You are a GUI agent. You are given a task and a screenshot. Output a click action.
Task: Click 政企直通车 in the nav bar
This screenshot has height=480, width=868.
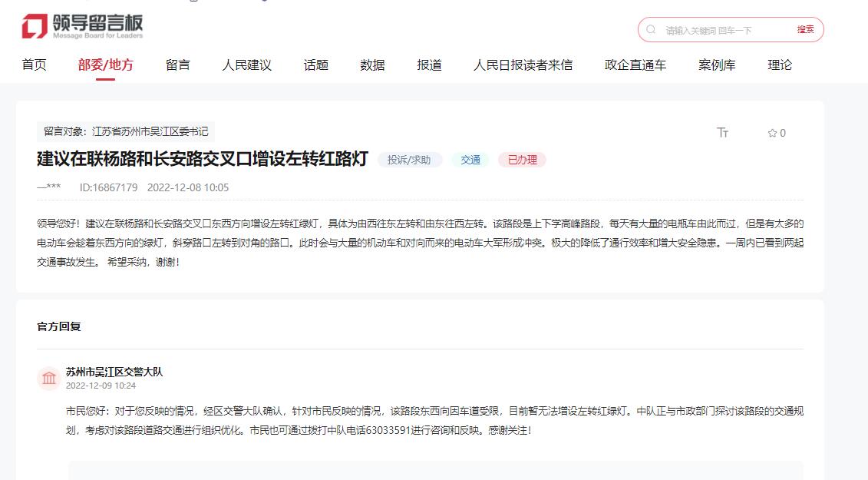[635, 65]
